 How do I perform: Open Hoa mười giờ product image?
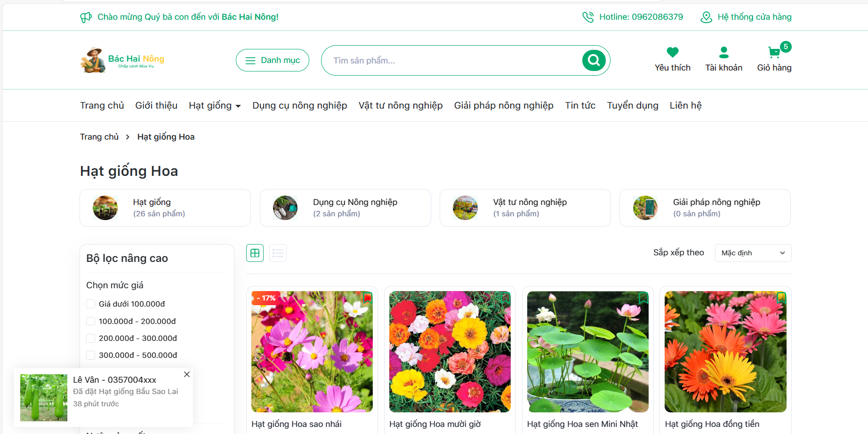[450, 352]
